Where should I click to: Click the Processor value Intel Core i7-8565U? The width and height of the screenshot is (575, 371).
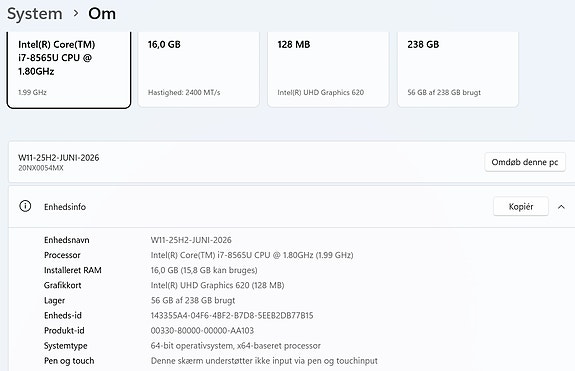[252, 255]
